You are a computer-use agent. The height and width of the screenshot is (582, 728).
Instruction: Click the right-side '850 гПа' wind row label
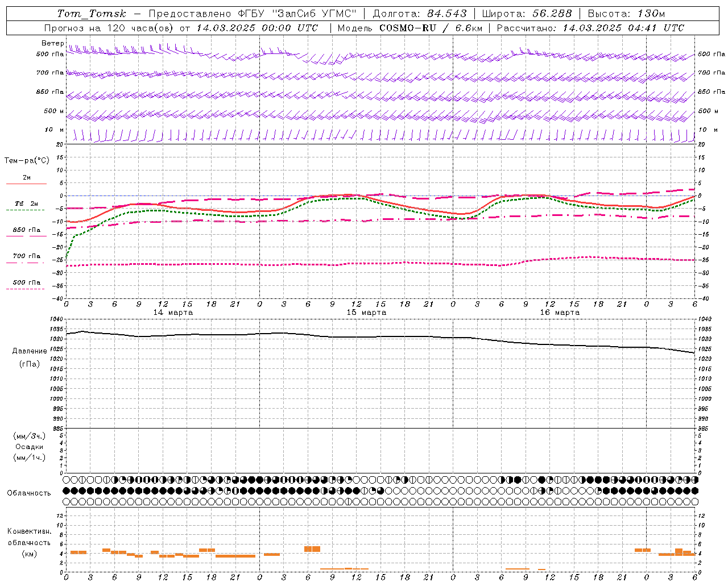click(712, 92)
